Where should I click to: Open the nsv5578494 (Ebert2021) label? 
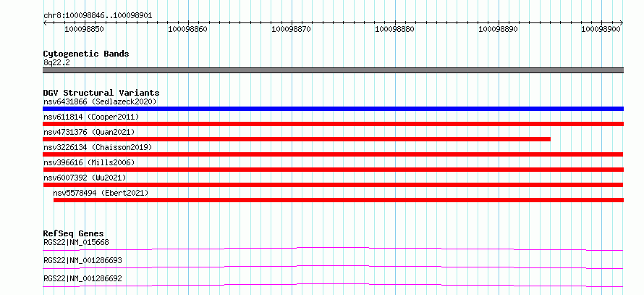[x=101, y=193]
